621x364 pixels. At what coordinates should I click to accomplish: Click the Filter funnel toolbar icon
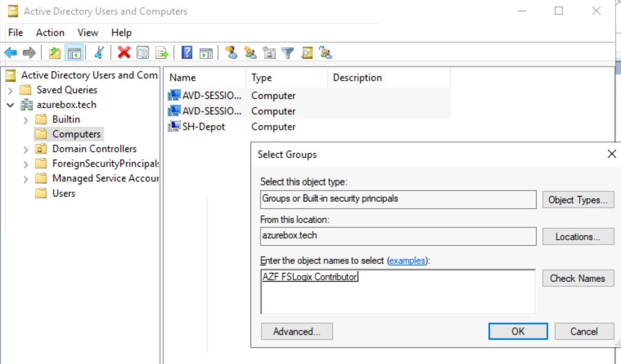point(288,53)
